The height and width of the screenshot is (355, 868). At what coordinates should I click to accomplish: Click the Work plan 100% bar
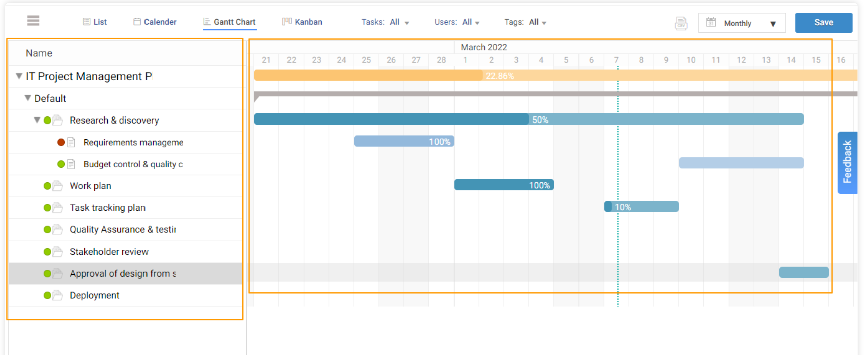tap(504, 185)
